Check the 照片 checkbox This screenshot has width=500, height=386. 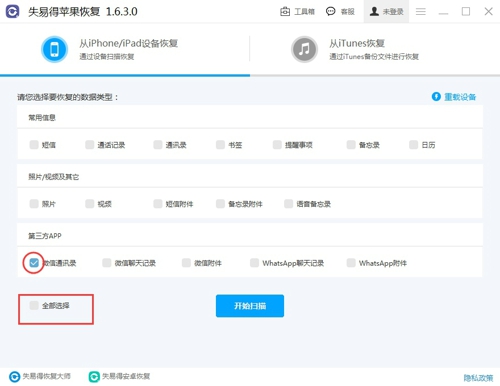click(x=34, y=204)
